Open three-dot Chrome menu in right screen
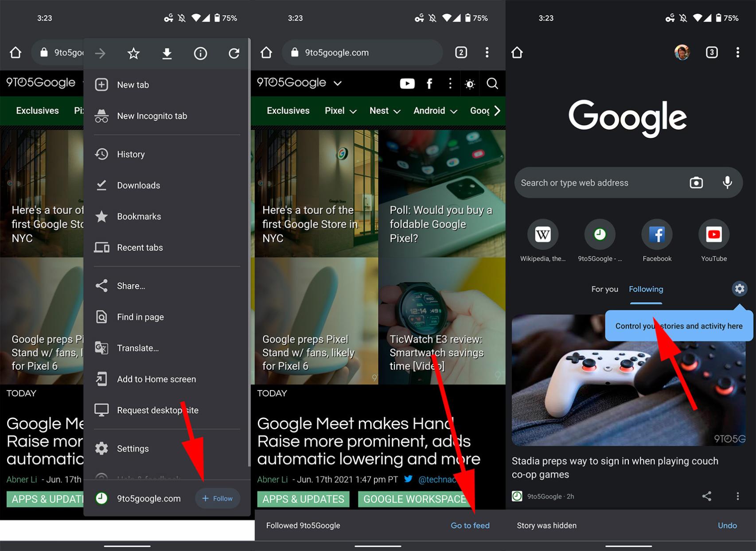 (738, 53)
